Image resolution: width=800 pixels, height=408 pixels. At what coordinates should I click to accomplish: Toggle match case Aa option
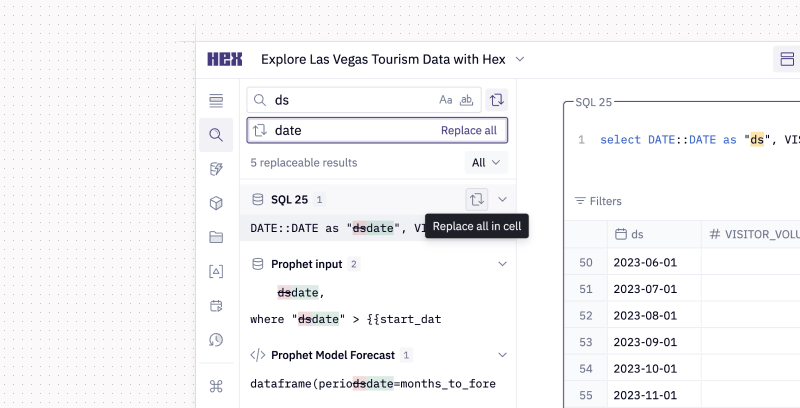click(x=445, y=100)
